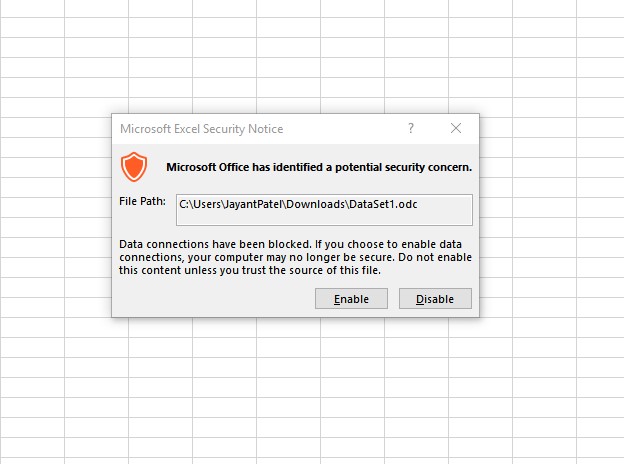Click the Microsoft Excel Security Notice title

tap(201, 129)
